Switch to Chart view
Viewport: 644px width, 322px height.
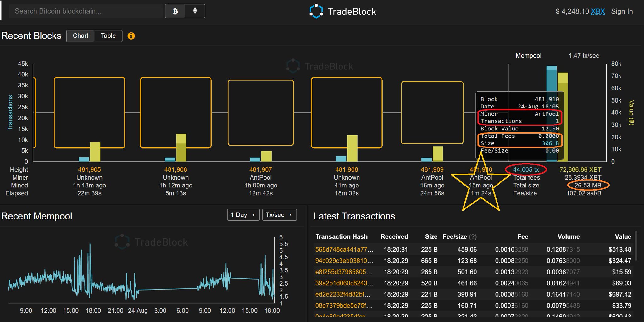click(x=80, y=36)
